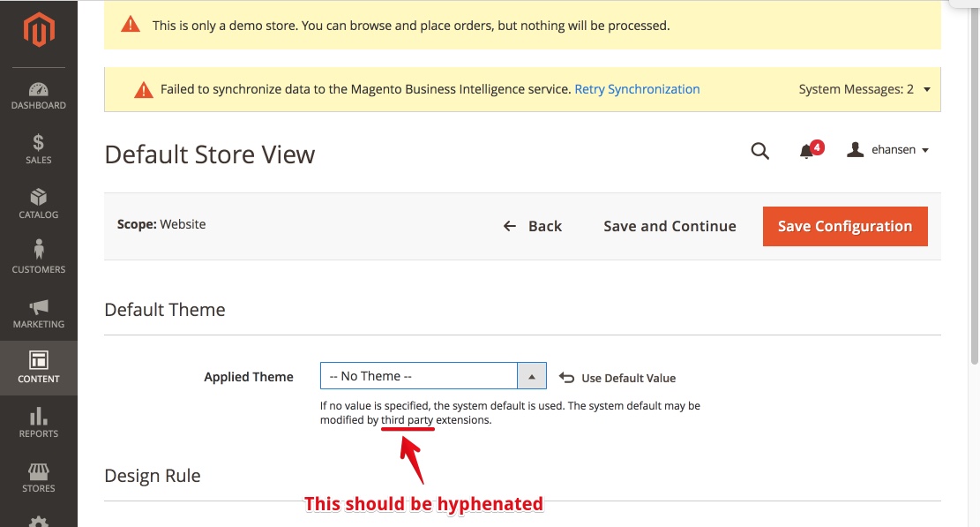
Task: Click the Design Rule section heading
Action: pyautogui.click(x=153, y=476)
